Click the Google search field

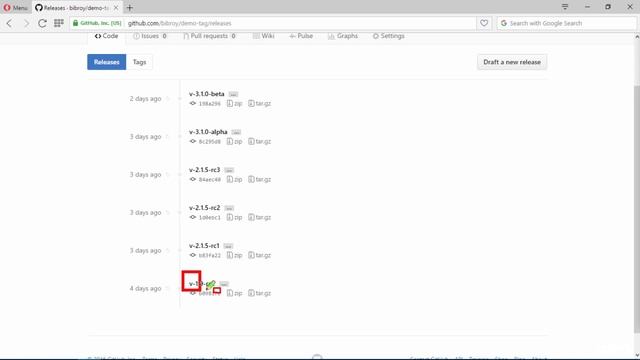click(567, 23)
